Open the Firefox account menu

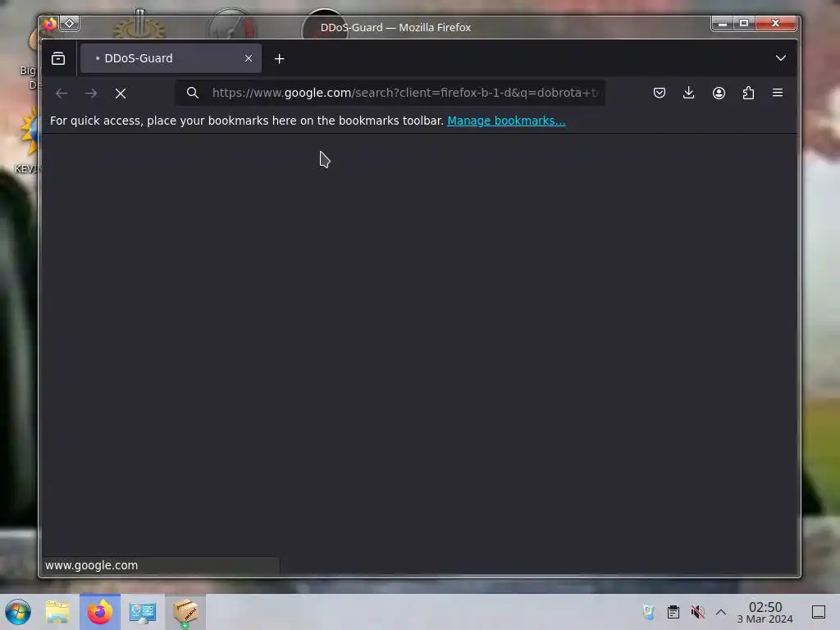click(719, 93)
